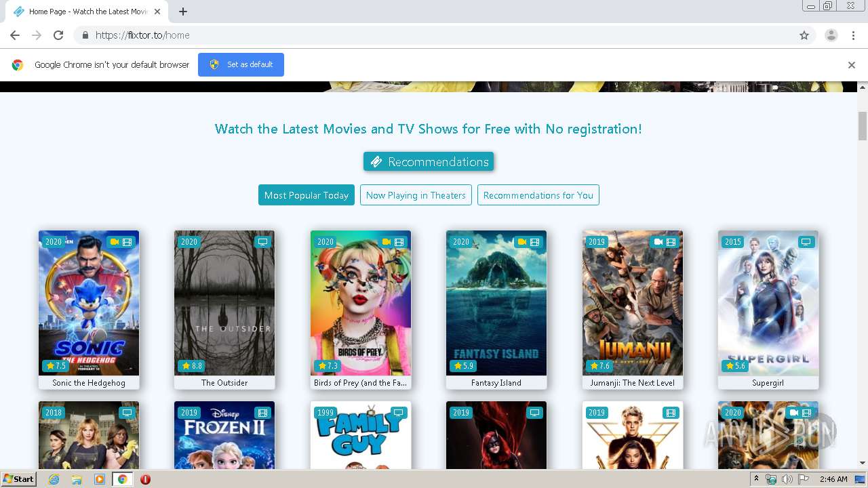Close the Home Page browser tab

pos(157,12)
